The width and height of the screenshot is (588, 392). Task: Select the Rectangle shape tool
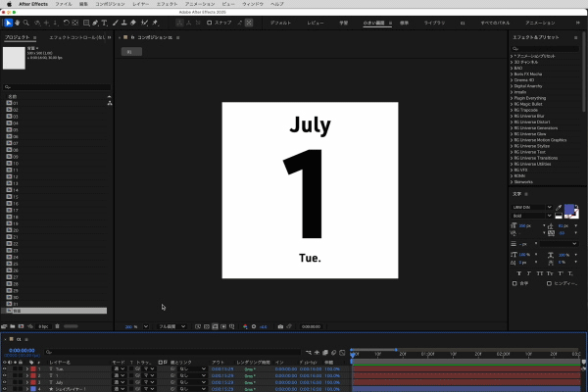[x=86, y=23]
